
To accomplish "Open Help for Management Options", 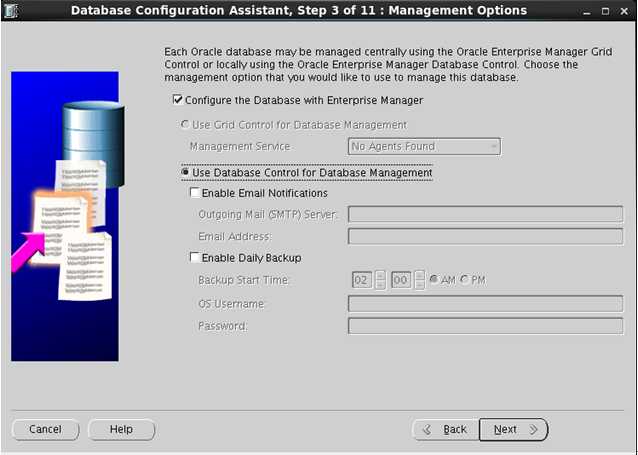I will point(121,429).
